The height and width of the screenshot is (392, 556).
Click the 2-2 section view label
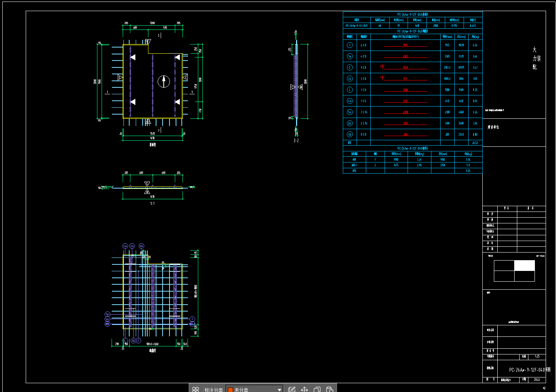point(296,141)
